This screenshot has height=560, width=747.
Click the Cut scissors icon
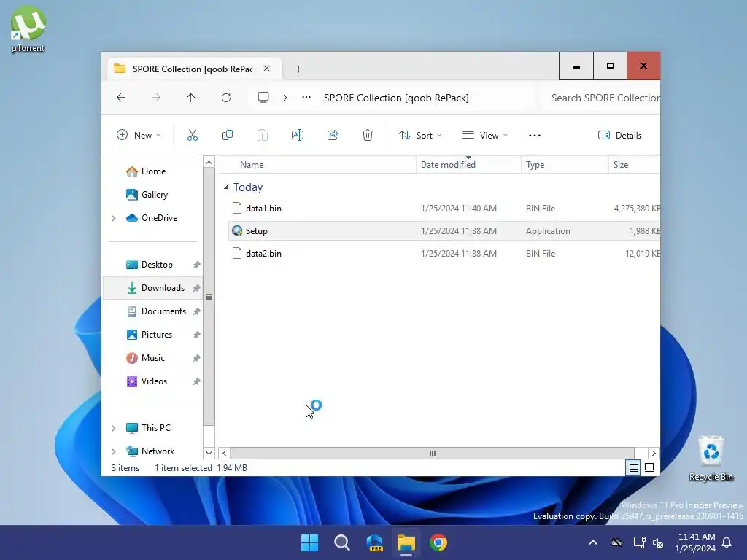tap(193, 135)
